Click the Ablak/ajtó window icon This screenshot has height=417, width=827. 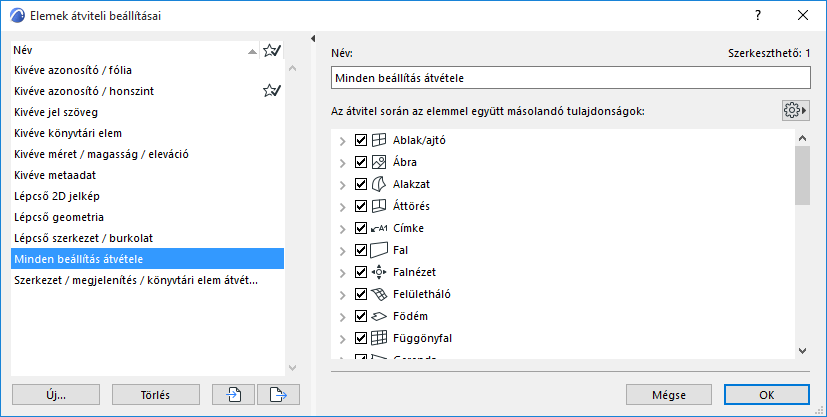click(x=379, y=140)
